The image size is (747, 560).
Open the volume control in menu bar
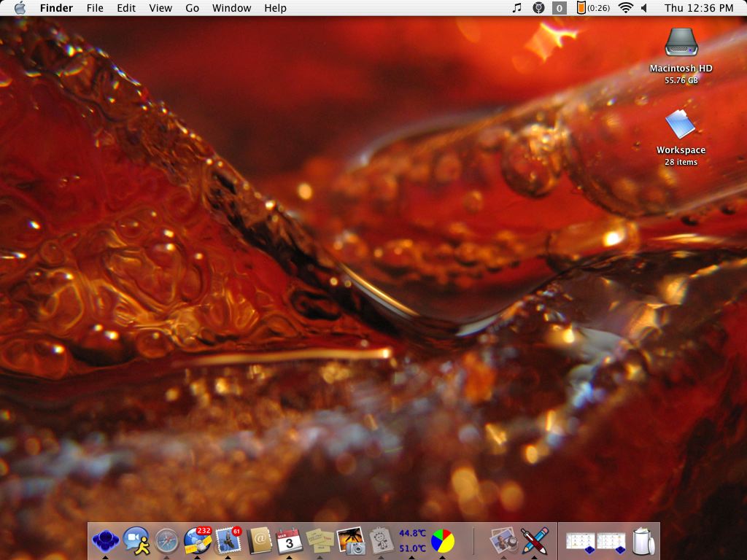(644, 8)
